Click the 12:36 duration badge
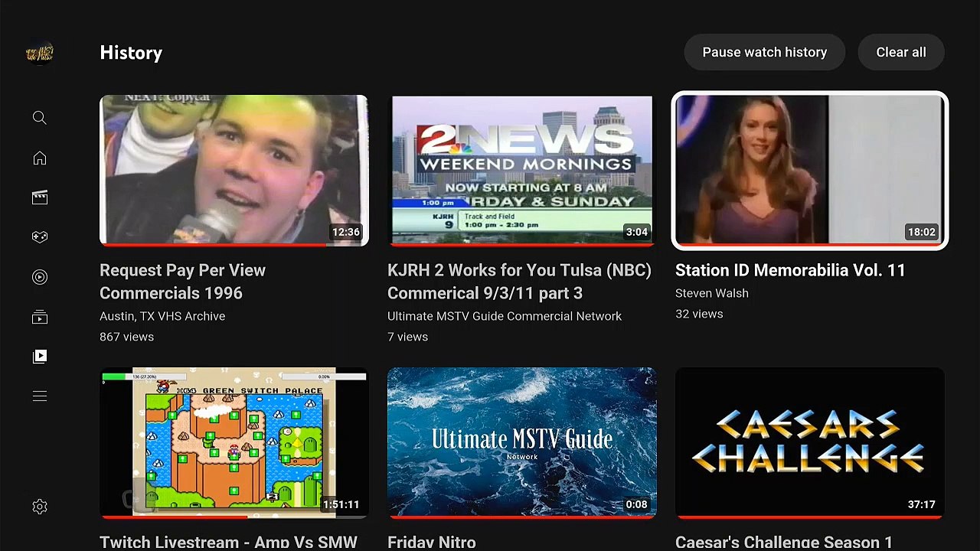 coord(345,232)
